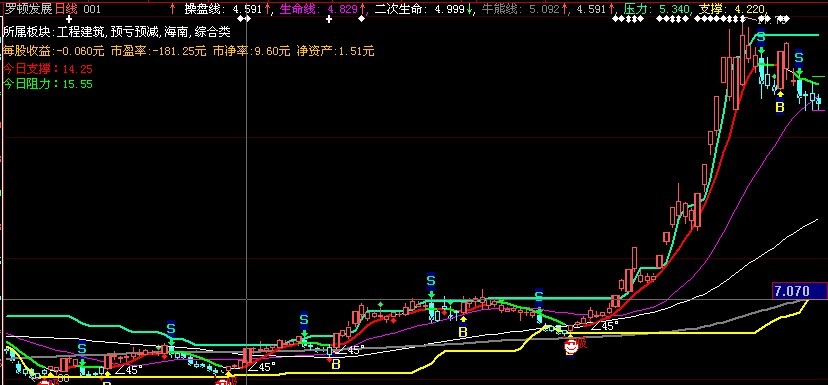Select the 日线 period label

click(x=67, y=9)
